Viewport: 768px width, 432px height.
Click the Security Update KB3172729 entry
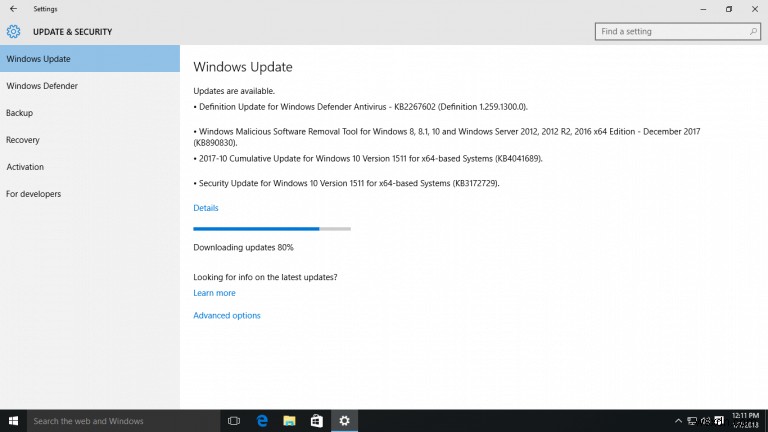click(346, 183)
